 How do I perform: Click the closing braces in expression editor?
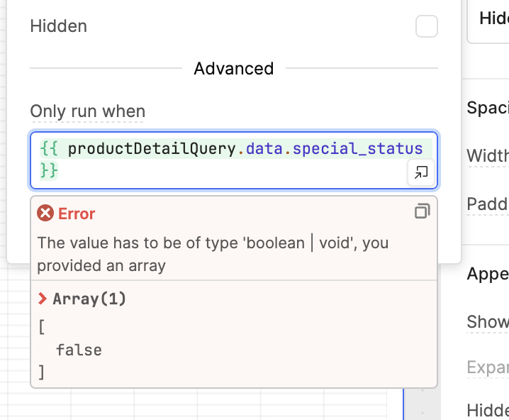49,170
